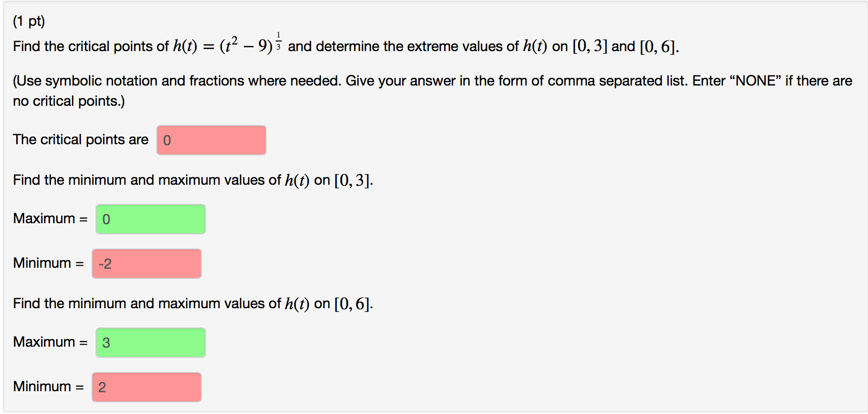
Task: Select the text 'The critical points are'
Action: point(80,139)
